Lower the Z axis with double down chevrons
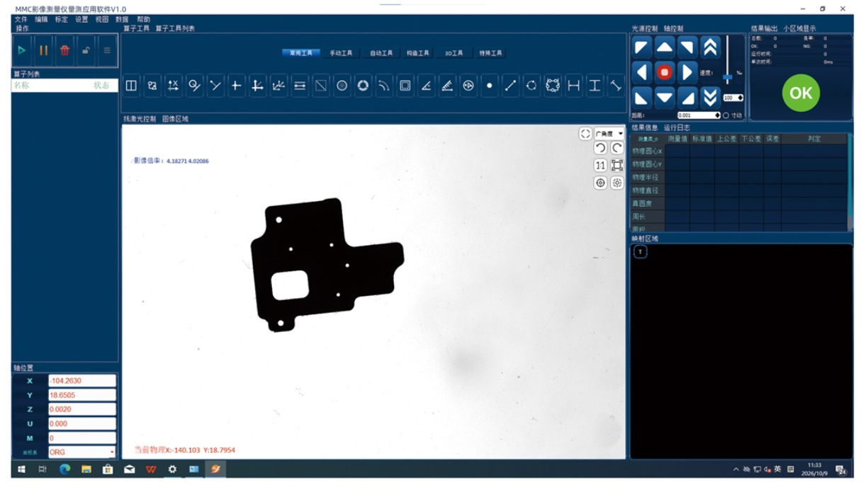Viewport: 868px width, 487px height. pos(710,97)
